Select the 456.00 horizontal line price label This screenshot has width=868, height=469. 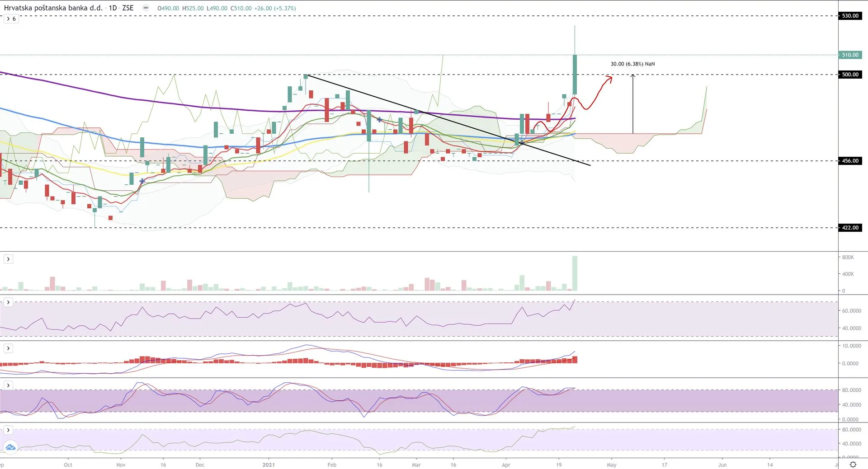point(850,161)
